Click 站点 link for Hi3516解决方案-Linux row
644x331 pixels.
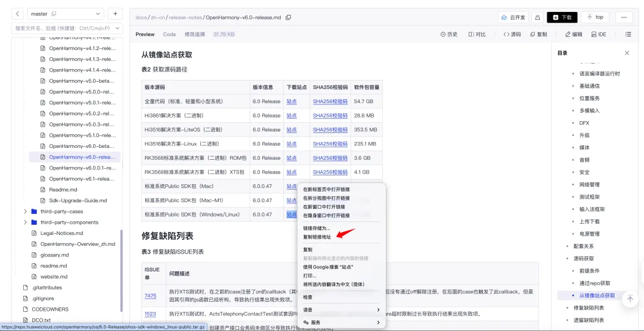tap(292, 144)
